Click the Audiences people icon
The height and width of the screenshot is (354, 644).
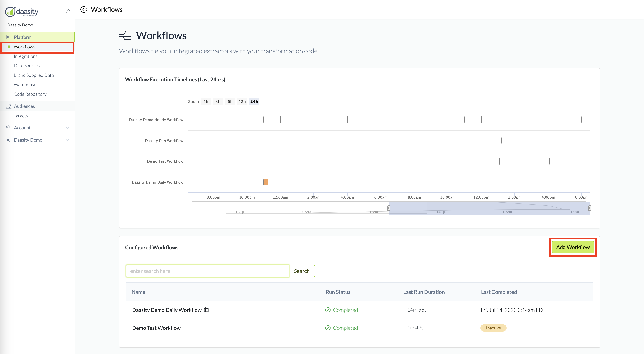(9, 106)
